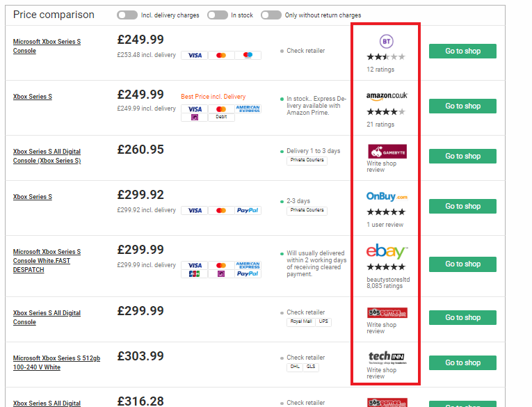Click the amazon.co.uk star rating
The height and width of the screenshot is (407, 532).
pos(385,111)
